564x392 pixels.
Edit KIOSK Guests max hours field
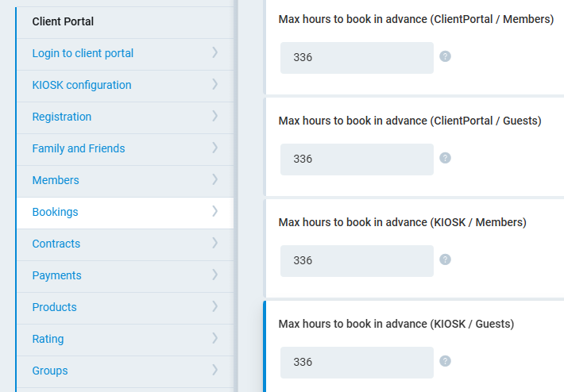357,363
